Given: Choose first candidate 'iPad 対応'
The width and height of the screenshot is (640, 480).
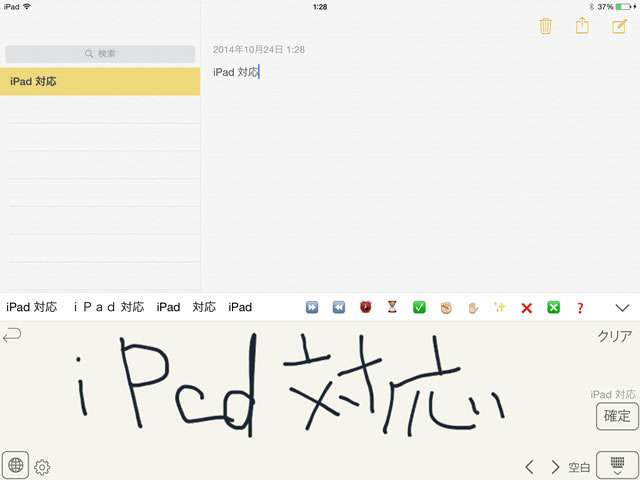Looking at the screenshot, I should [31, 307].
